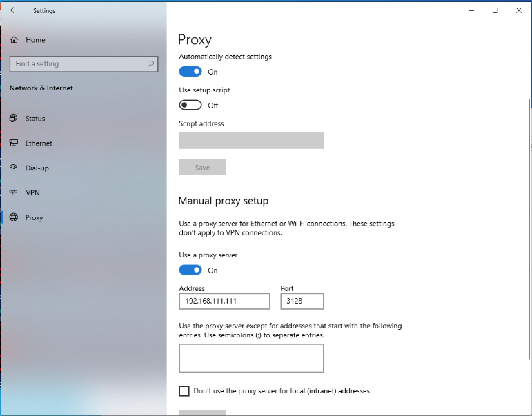Minimize the Settings window
The image size is (532, 416).
(471, 10)
